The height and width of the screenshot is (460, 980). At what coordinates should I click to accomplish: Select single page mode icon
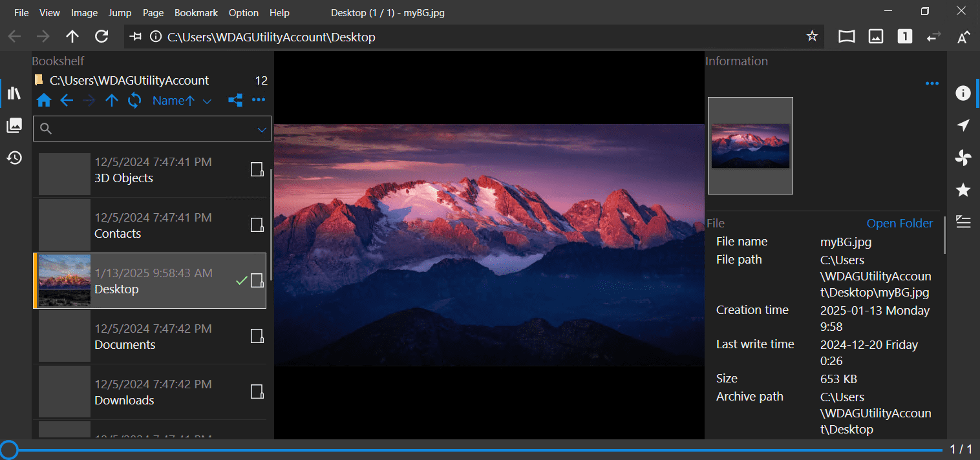[x=905, y=37]
